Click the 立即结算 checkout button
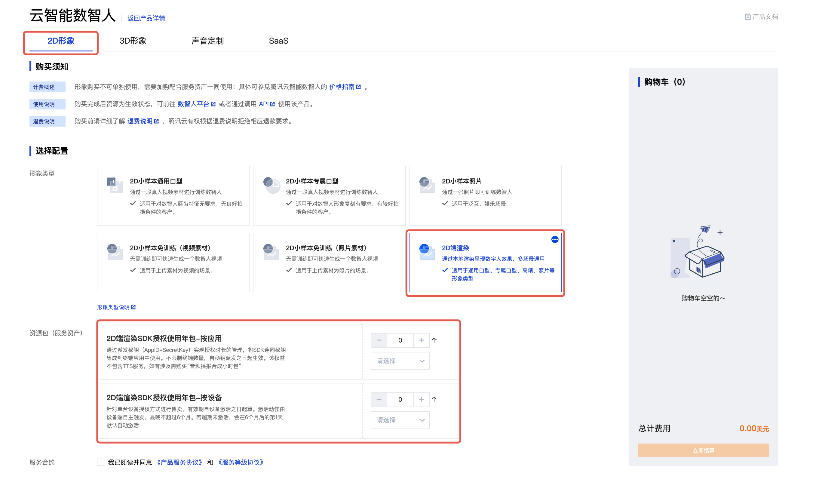The width and height of the screenshot is (825, 504). [x=703, y=450]
